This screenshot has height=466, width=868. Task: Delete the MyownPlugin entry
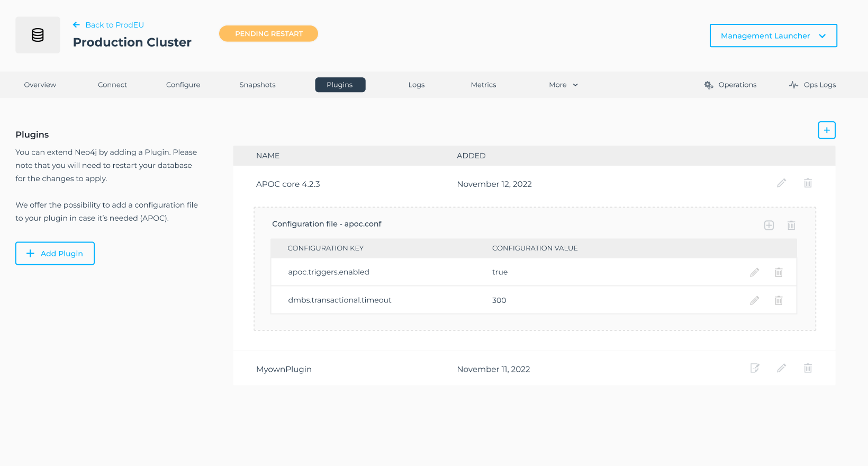coord(808,368)
